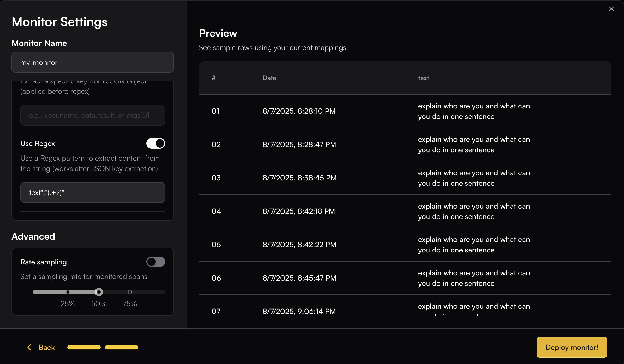This screenshot has height=364, width=624.
Task: Click the regex pattern text field
Action: (93, 192)
